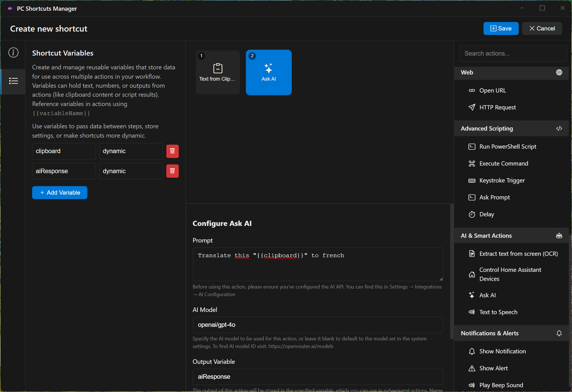Add Run PowerShell Script action
Viewport: 572px width, 392px height.
pyautogui.click(x=507, y=147)
